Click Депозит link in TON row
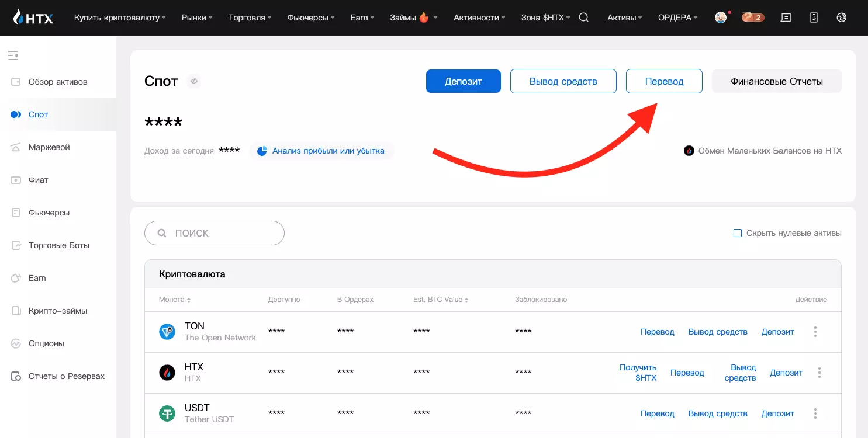This screenshot has height=438, width=868. pyautogui.click(x=778, y=332)
